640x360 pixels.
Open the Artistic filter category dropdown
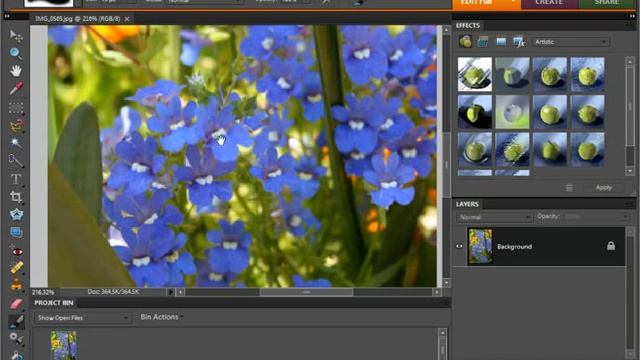click(x=571, y=42)
